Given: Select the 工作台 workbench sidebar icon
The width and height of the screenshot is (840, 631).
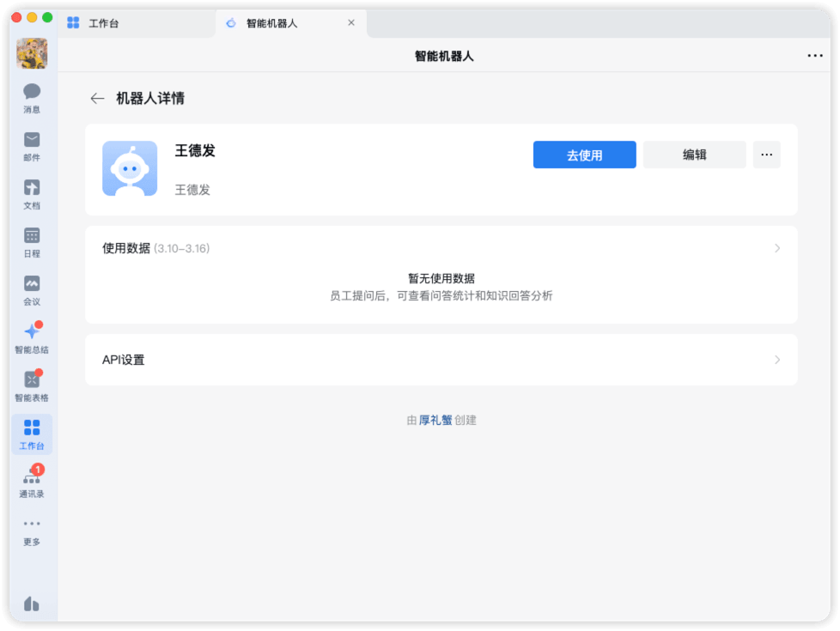Looking at the screenshot, I should (x=32, y=434).
